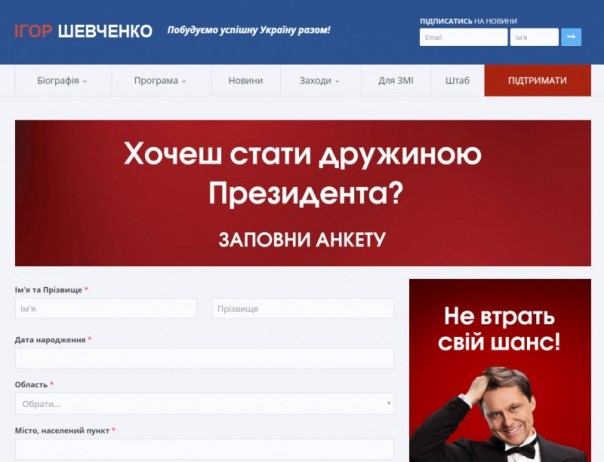Image resolution: width=604 pixels, height=462 pixels.
Task: Click the blue arrow subscribe button
Action: tap(571, 37)
